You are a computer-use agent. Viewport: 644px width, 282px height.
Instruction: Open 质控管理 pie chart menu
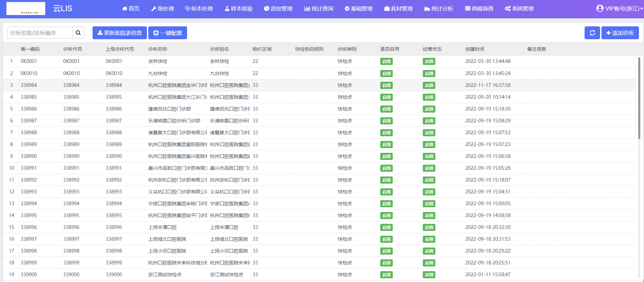[278, 8]
